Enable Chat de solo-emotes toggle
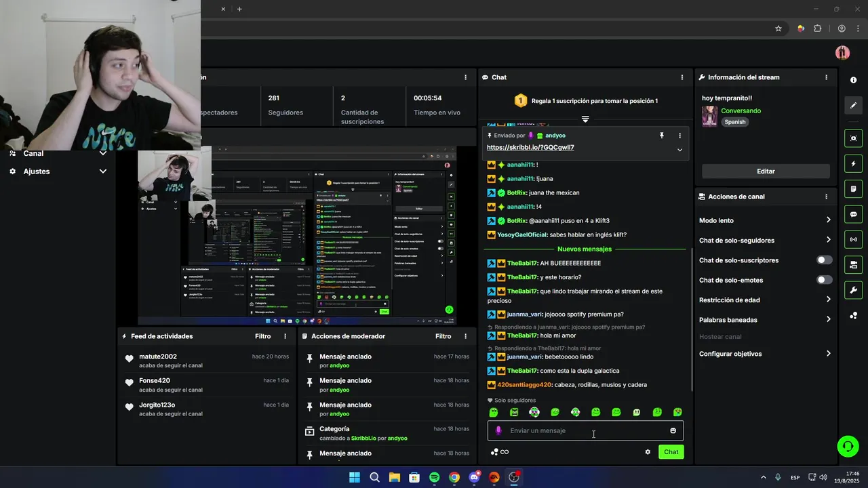Screen dimensions: 868x488 click(x=824, y=280)
